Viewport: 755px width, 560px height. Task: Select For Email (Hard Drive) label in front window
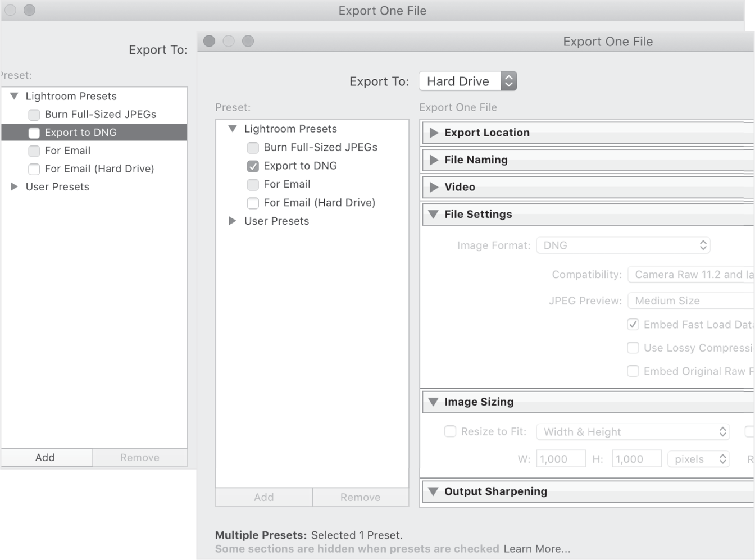coord(319,203)
